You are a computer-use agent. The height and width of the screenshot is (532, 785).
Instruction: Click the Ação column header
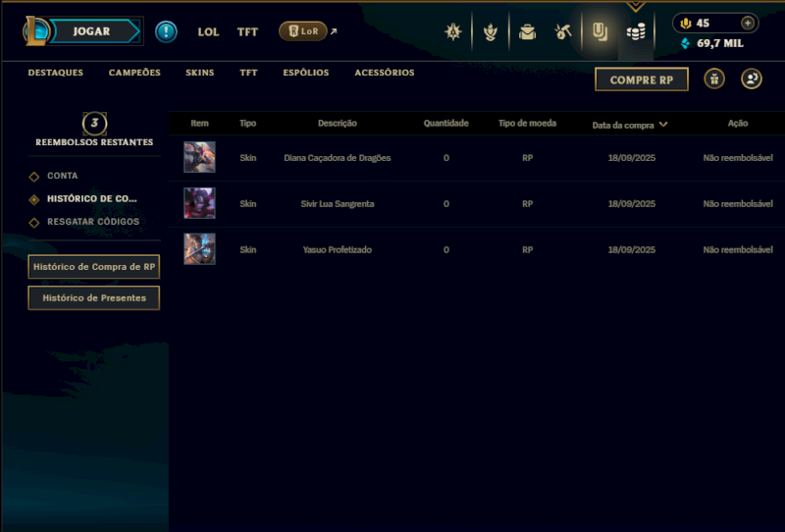738,124
